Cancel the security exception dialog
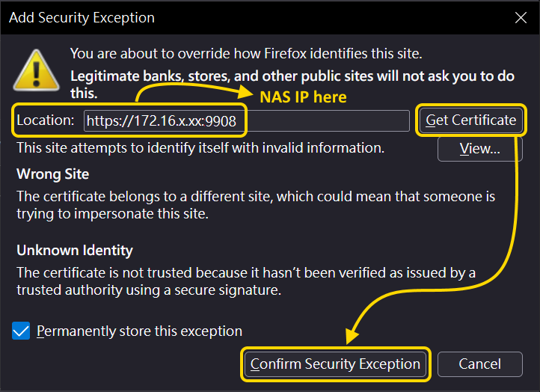Screen dimensions: 540x392 (479, 364)
